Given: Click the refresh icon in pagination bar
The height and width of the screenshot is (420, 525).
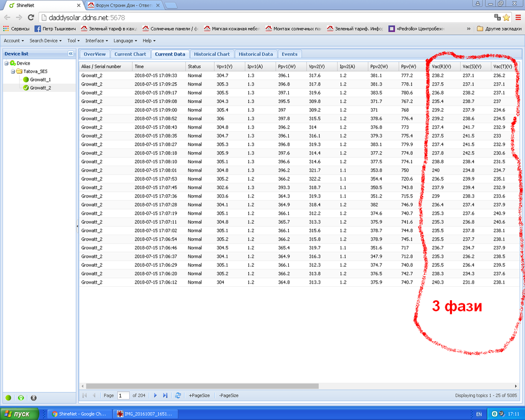Looking at the screenshot, I should coord(178,395).
